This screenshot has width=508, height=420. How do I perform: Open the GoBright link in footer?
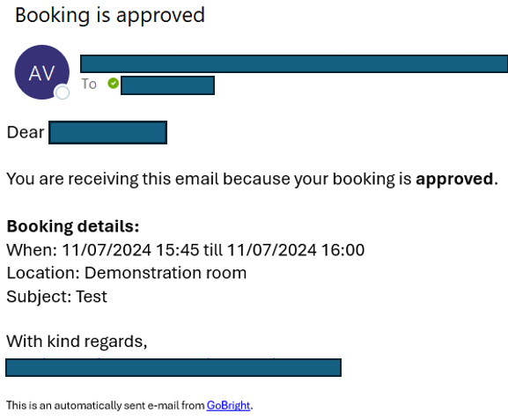(x=228, y=405)
